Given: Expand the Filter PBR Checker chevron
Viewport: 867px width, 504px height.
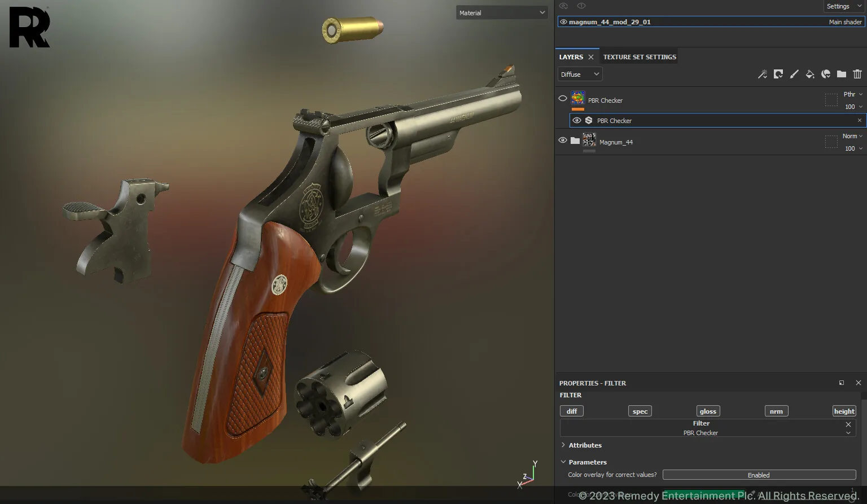Looking at the screenshot, I should click(x=848, y=433).
